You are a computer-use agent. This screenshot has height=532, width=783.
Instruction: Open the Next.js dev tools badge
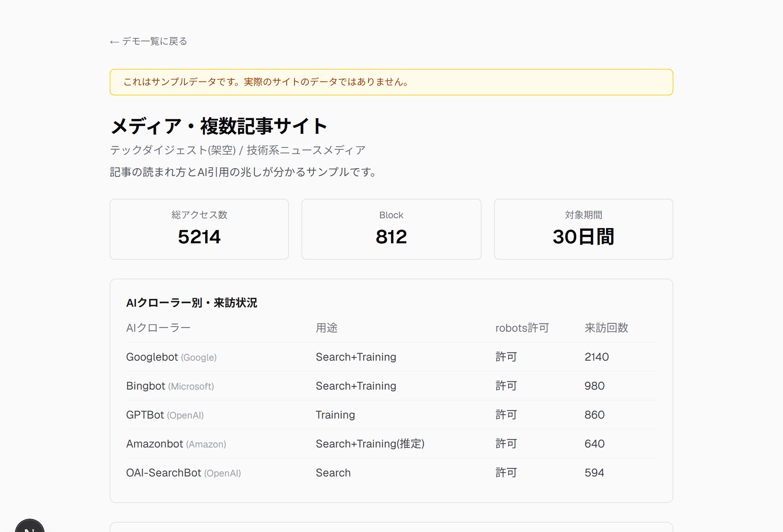tap(30, 525)
